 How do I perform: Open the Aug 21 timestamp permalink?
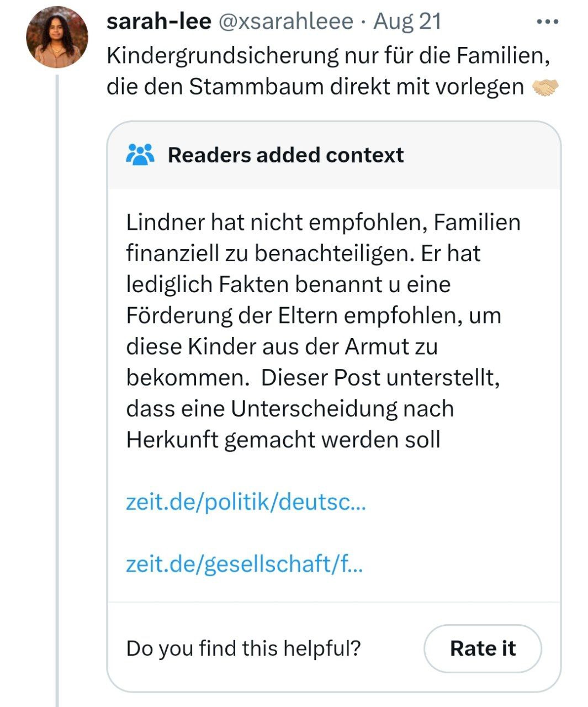(407, 22)
